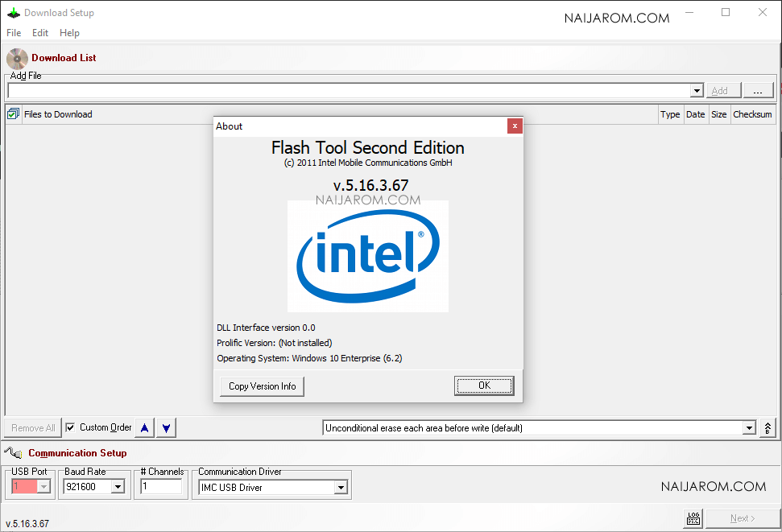Viewport: 782px width, 532px height.
Task: Click the # Channels input field
Action: coord(161,486)
